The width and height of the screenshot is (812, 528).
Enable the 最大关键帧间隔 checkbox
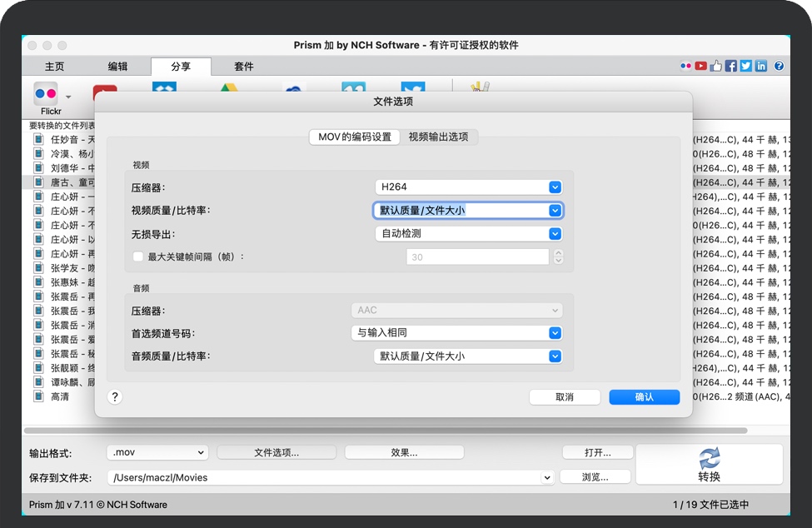point(138,257)
